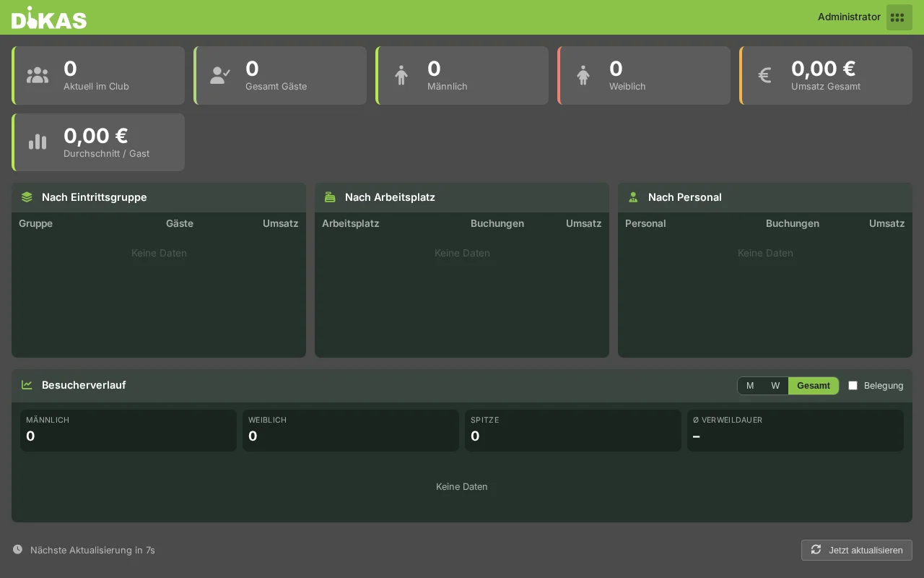Click the Besucherverlauf panel title
Image resolution: width=924 pixels, height=578 pixels.
(84, 385)
